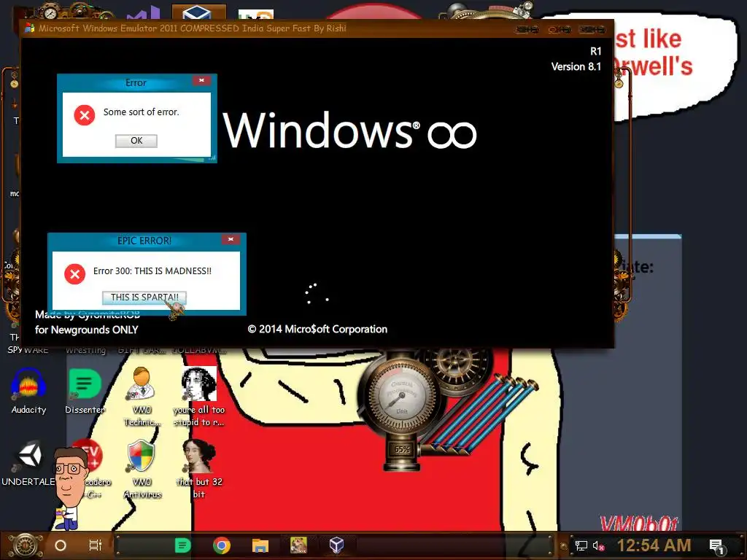The height and width of the screenshot is (560, 747).
Task: Click the 'Version 8.1' label
Action: pos(576,66)
